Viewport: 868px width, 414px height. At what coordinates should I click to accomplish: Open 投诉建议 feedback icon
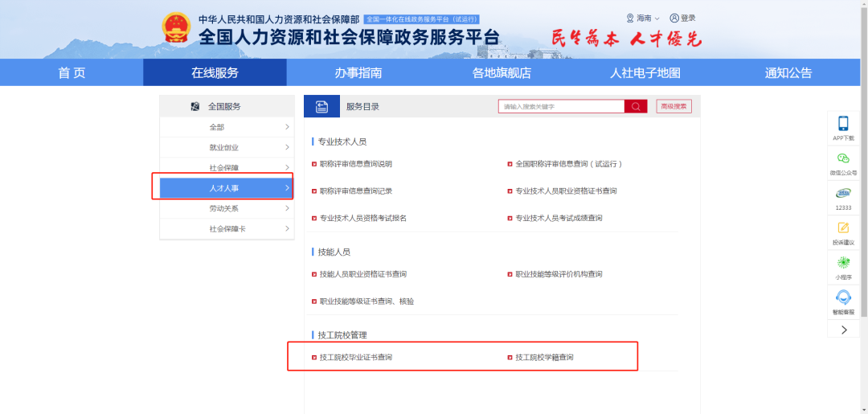[x=843, y=228]
